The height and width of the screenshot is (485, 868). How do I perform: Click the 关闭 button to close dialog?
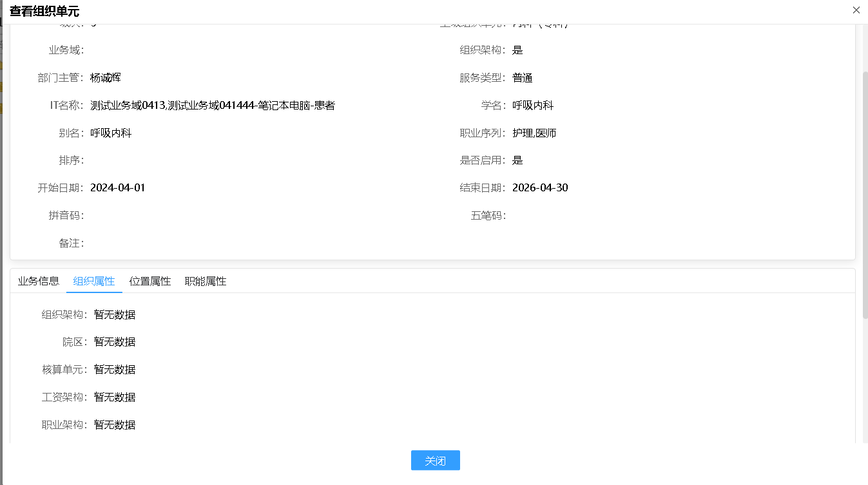tap(435, 460)
